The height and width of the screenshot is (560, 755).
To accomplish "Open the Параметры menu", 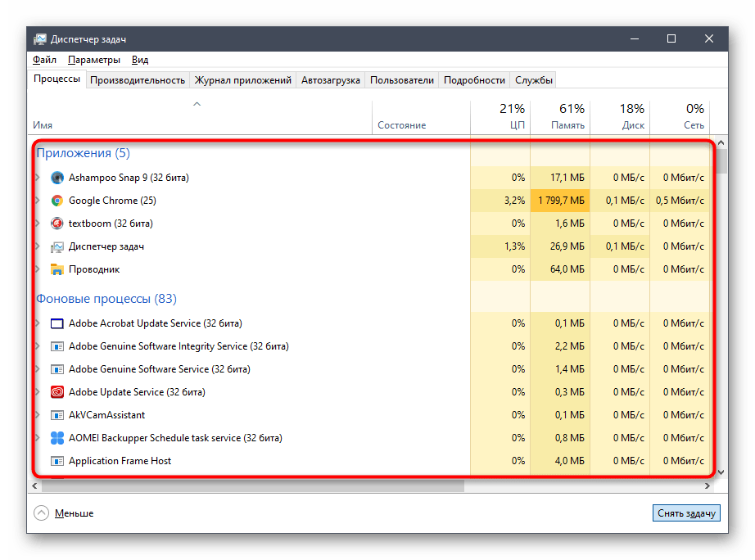I will pyautogui.click(x=94, y=60).
